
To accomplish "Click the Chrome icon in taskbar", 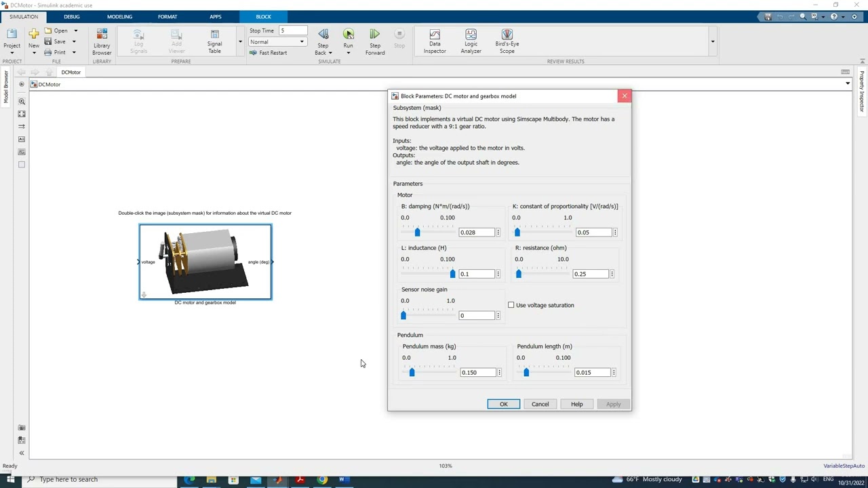I will point(322,480).
